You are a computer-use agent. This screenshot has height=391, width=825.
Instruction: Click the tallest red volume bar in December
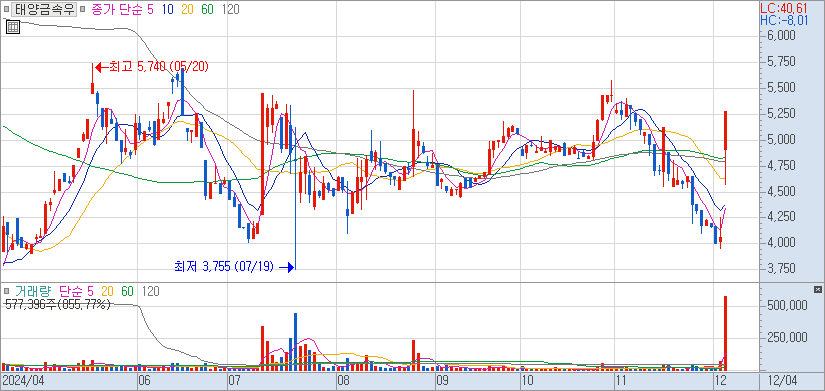coord(726,334)
